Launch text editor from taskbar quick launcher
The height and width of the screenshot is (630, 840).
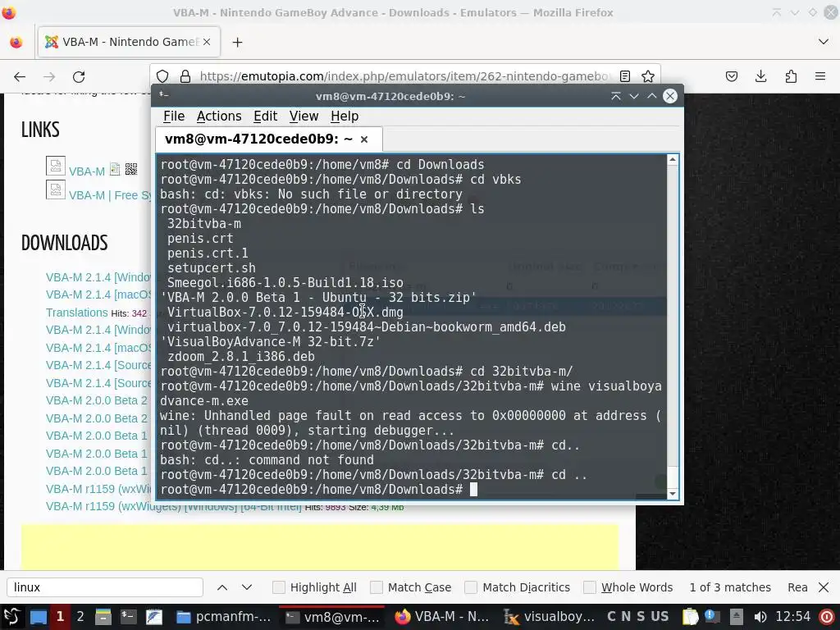(x=153, y=617)
